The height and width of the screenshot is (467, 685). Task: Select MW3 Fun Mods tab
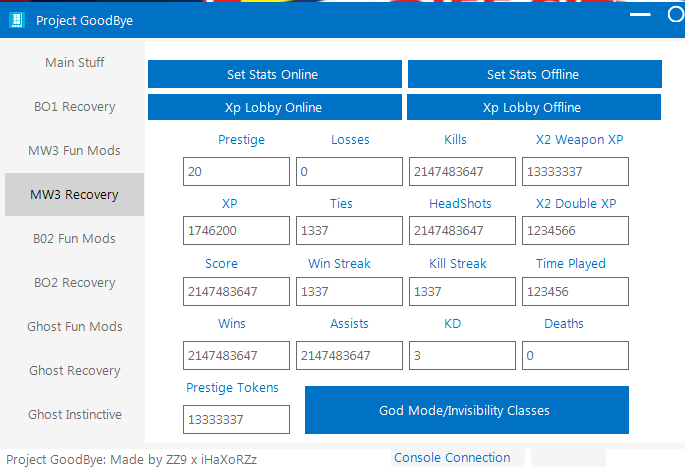click(x=75, y=151)
